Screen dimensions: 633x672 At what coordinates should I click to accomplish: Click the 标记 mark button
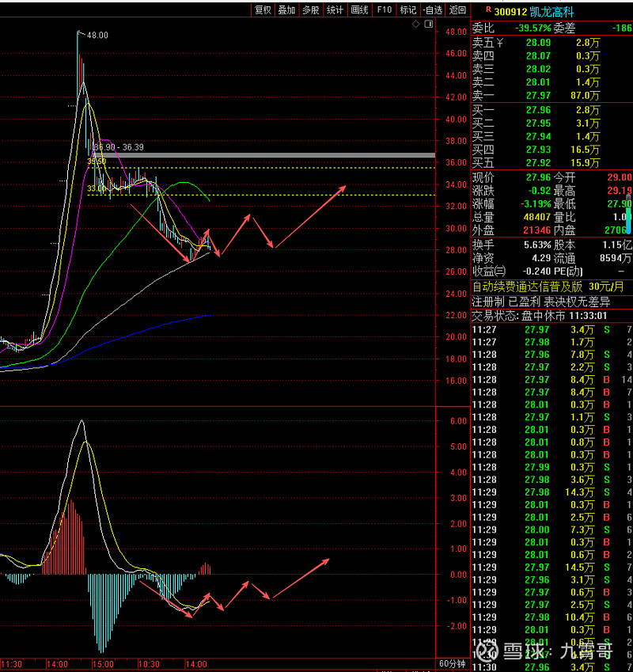(407, 9)
